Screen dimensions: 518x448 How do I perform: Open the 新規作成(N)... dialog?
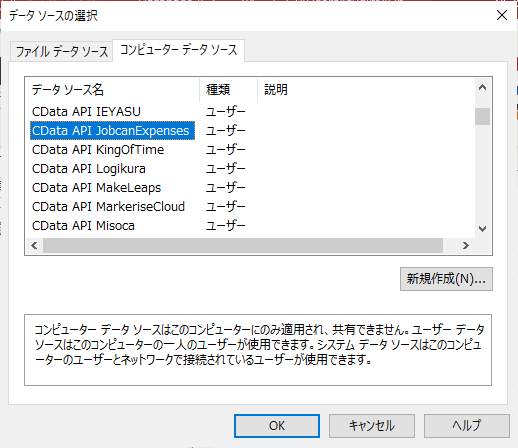click(446, 279)
